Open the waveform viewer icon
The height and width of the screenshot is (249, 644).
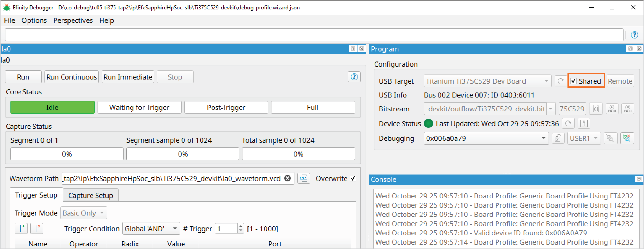tap(303, 178)
